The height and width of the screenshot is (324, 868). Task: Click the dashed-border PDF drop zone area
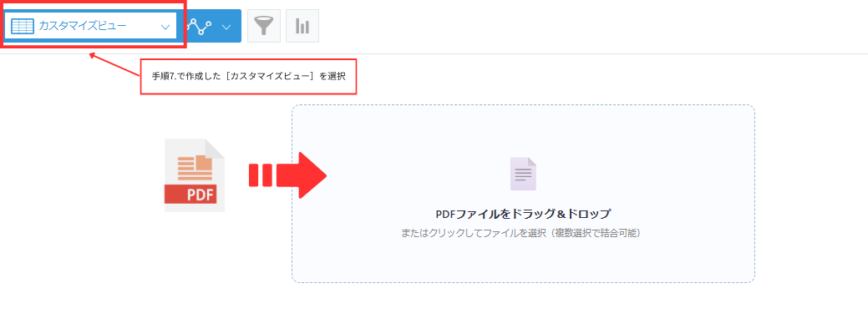(523, 194)
